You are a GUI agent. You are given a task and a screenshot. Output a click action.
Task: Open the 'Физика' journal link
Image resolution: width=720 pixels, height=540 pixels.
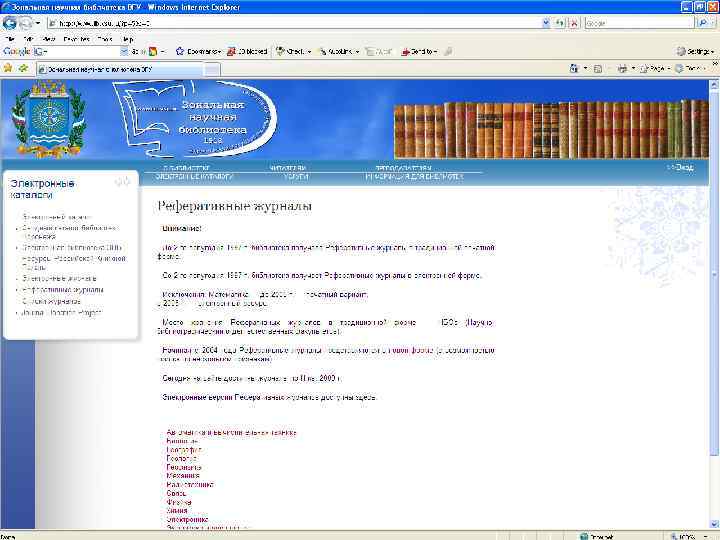pyautogui.click(x=179, y=502)
